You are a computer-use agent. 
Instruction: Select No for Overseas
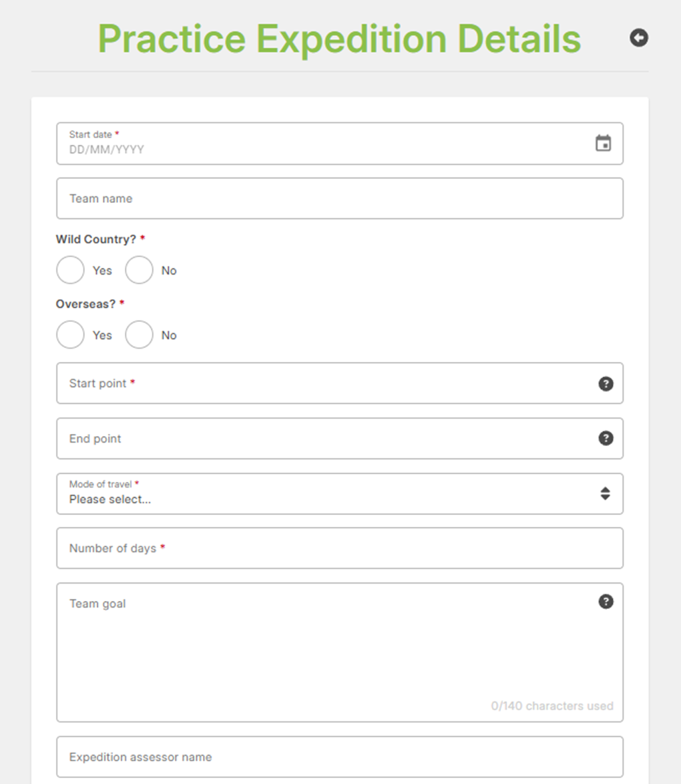tap(139, 335)
